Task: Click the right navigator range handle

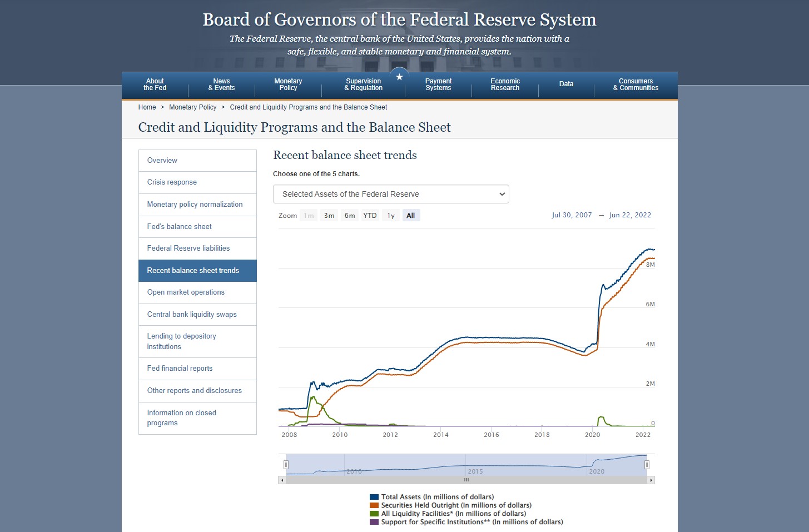Action: click(x=647, y=465)
